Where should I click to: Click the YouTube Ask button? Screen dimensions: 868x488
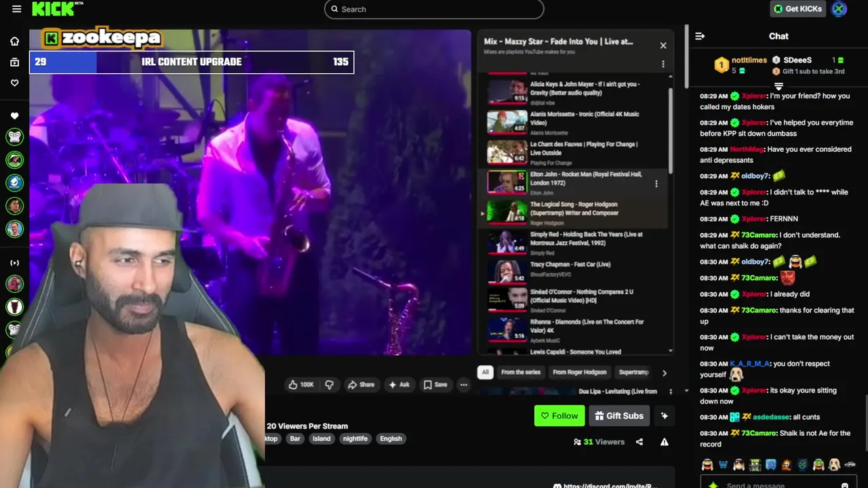tap(399, 384)
